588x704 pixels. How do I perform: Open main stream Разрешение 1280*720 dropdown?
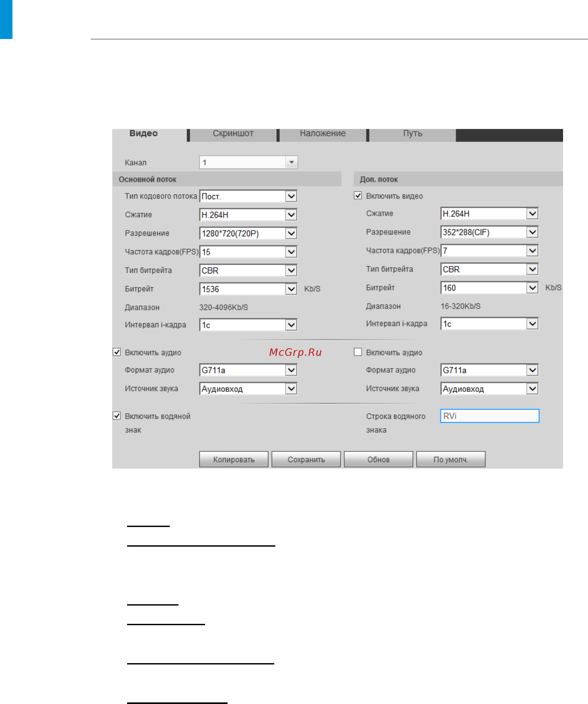tap(248, 233)
